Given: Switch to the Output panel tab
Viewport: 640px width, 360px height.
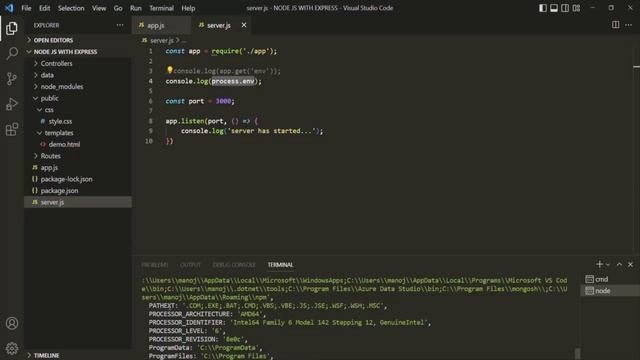Looking at the screenshot, I should (x=190, y=265).
